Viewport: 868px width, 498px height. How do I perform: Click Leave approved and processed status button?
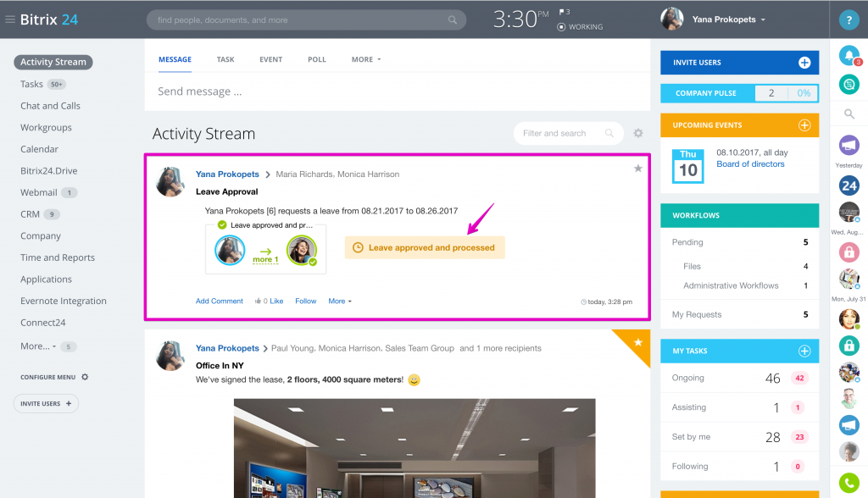425,248
